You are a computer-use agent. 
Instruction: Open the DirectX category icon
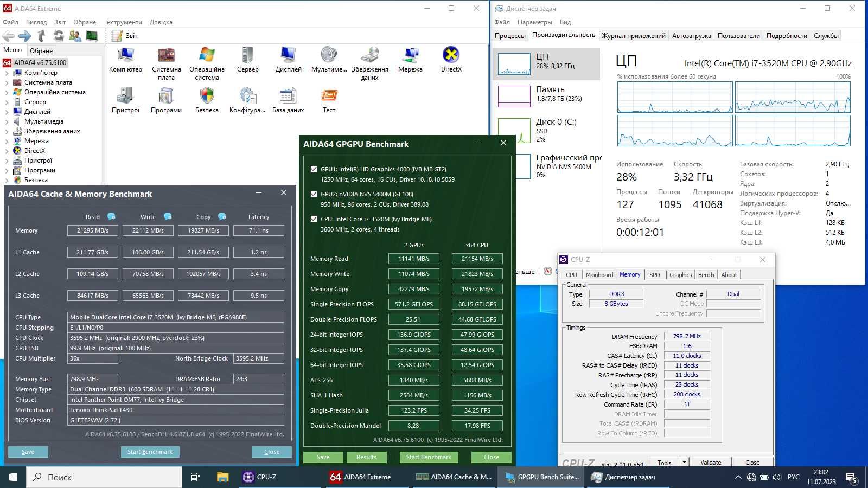point(451,60)
